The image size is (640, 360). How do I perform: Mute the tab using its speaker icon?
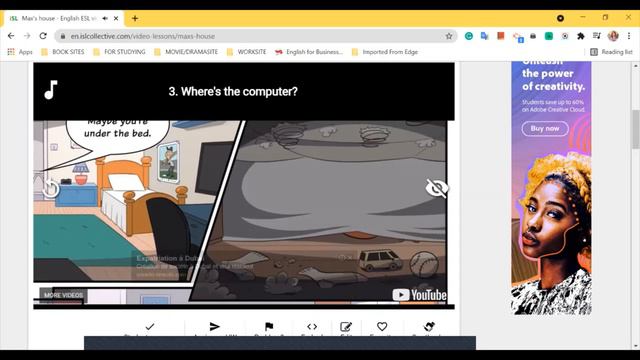(x=105, y=18)
